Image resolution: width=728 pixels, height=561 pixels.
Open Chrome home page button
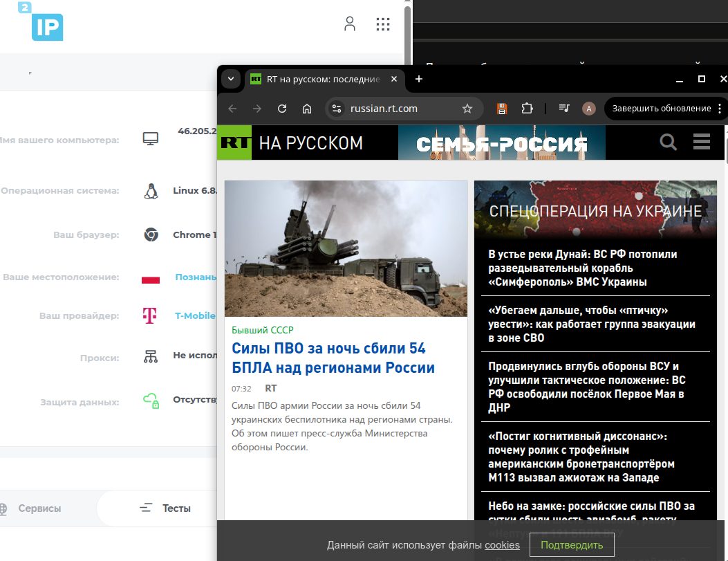point(307,109)
